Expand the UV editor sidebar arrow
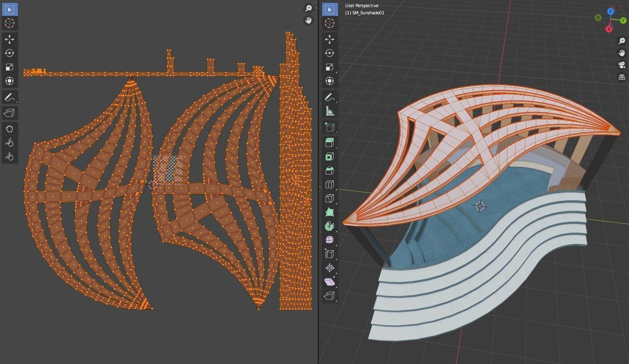Screen dimensions: 629x364 pos(316,8)
